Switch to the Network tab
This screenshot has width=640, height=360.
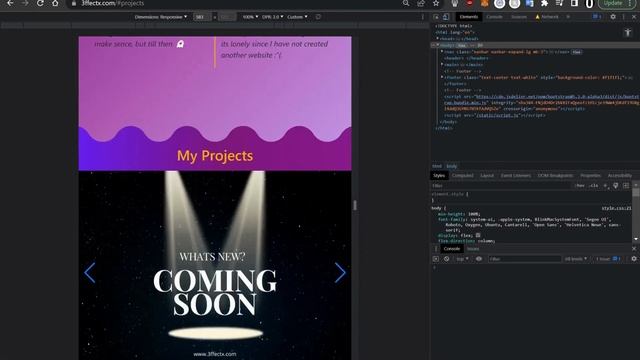click(547, 17)
